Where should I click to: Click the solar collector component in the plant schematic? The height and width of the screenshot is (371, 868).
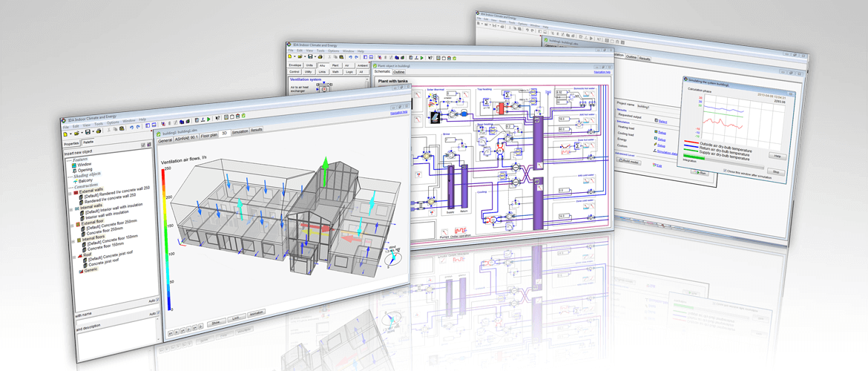434,116
